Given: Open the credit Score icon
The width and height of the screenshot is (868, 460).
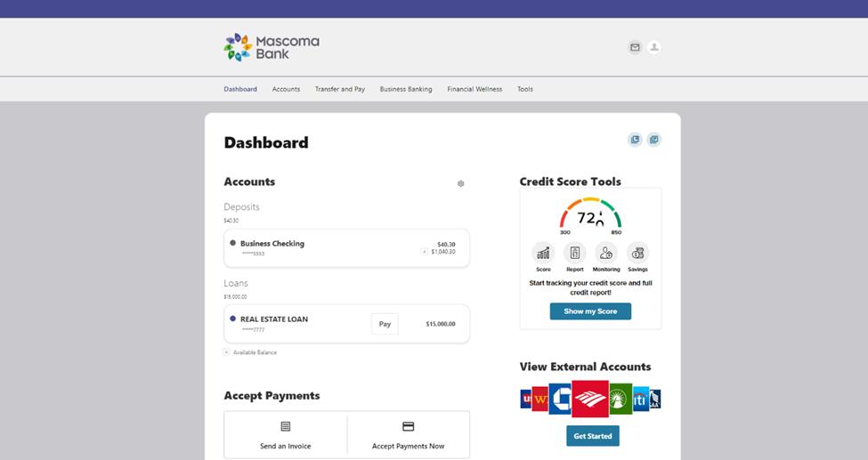Looking at the screenshot, I should [543, 253].
